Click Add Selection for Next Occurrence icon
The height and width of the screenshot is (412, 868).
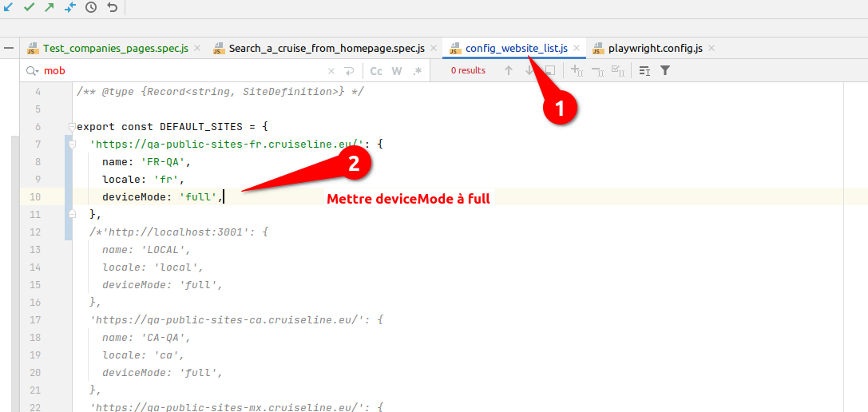577,71
